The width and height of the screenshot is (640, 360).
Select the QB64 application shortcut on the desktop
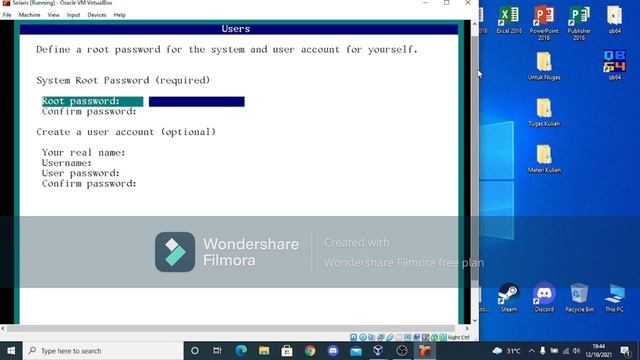[x=615, y=65]
